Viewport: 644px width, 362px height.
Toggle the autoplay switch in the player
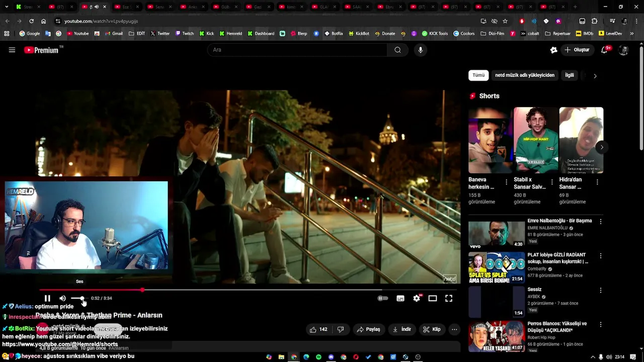click(x=383, y=298)
